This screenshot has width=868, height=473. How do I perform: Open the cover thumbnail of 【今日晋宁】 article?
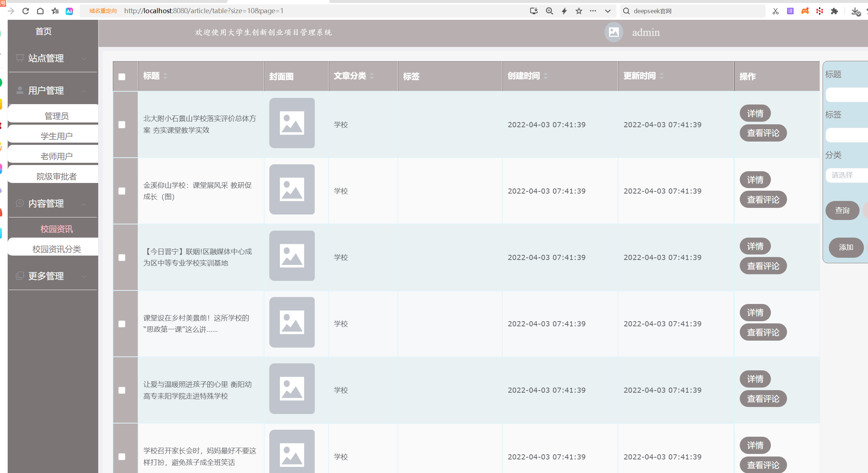click(x=292, y=256)
